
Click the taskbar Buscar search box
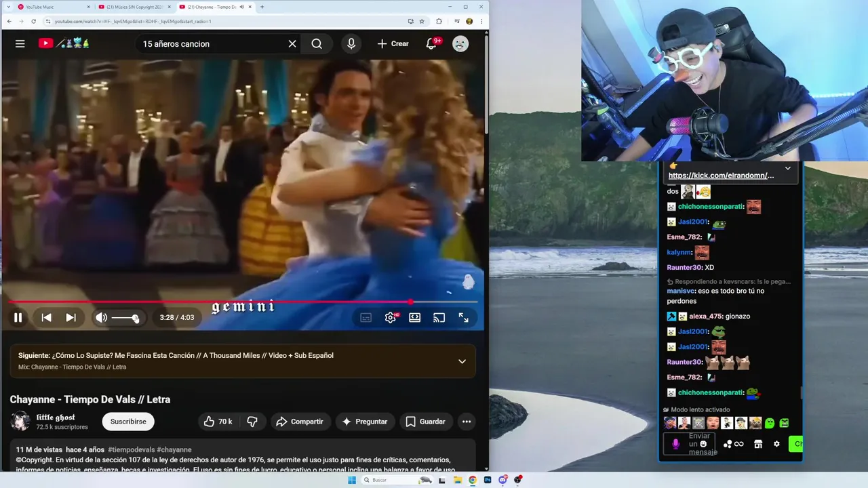click(397, 480)
